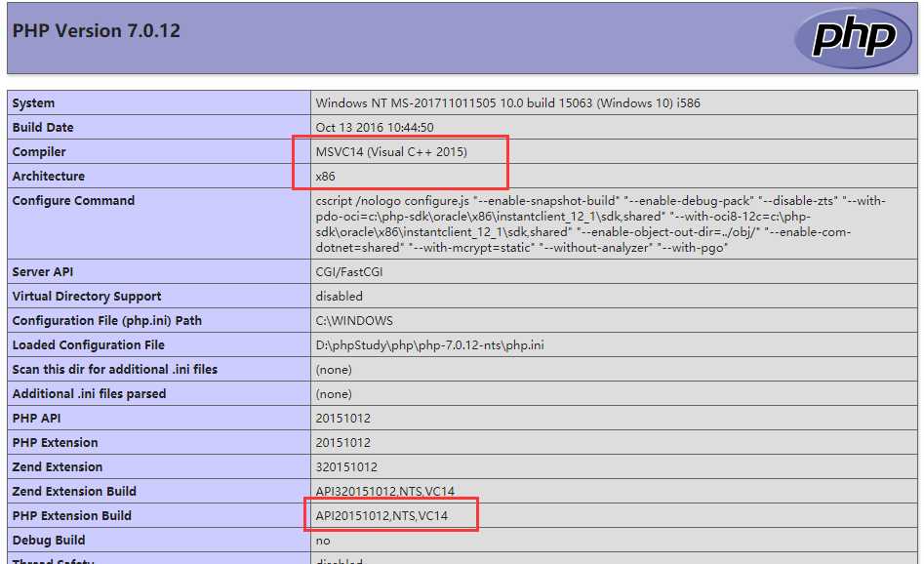924x564 pixels.
Task: Click the PHP Extension Build label
Action: pos(72,515)
